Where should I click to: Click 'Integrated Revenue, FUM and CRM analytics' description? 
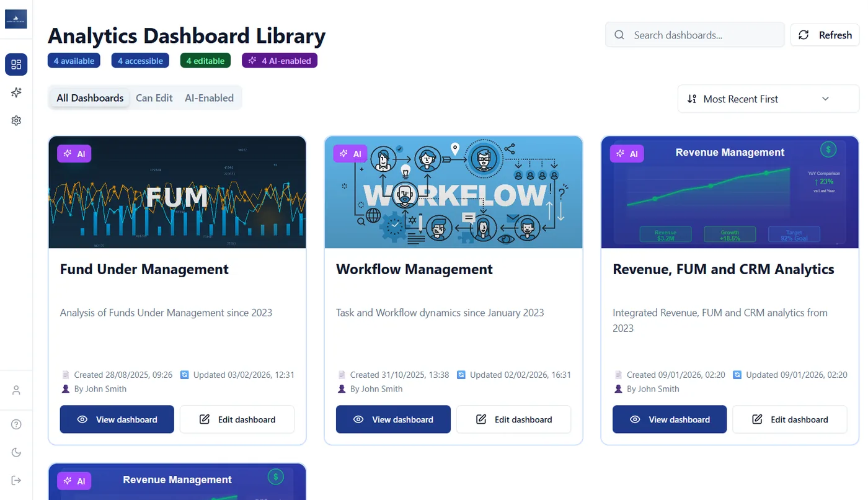pyautogui.click(x=720, y=320)
